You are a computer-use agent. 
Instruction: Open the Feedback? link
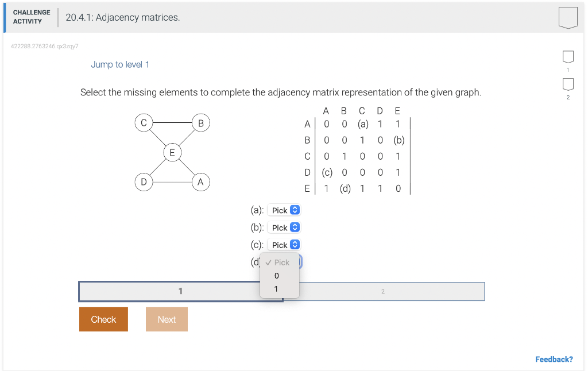click(x=554, y=358)
